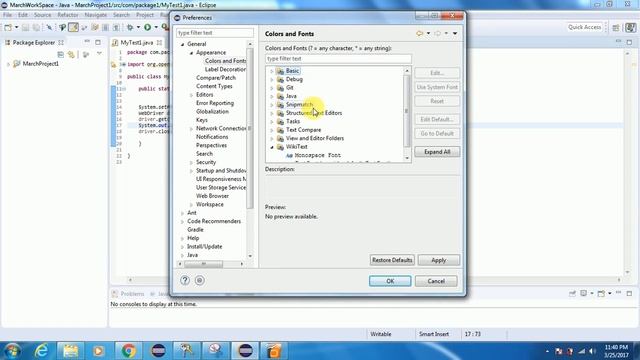Image resolution: width=640 pixels, height=360 pixels.
Task: Expand the Git category
Action: pyautogui.click(x=272, y=88)
